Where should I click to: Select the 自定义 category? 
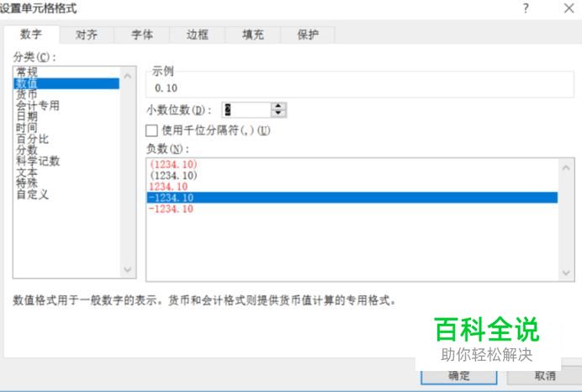(x=66, y=194)
